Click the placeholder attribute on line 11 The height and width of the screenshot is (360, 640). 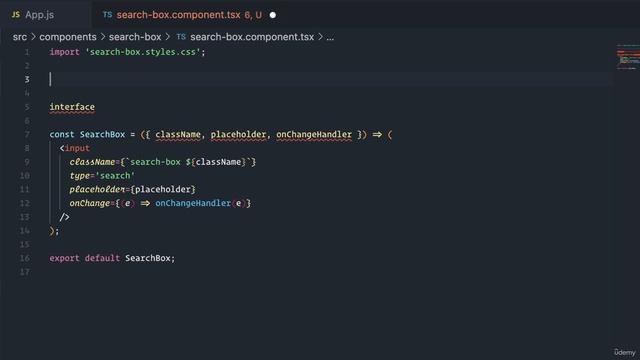[97, 189]
